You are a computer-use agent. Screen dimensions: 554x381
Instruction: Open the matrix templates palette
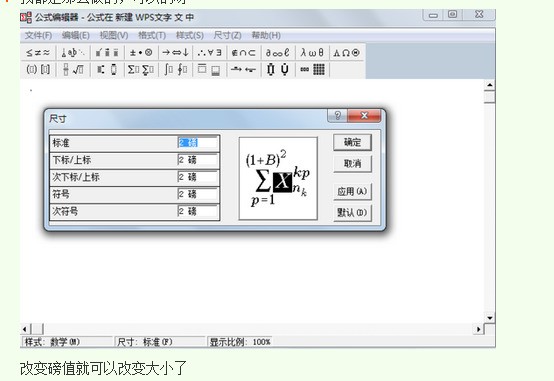312,69
